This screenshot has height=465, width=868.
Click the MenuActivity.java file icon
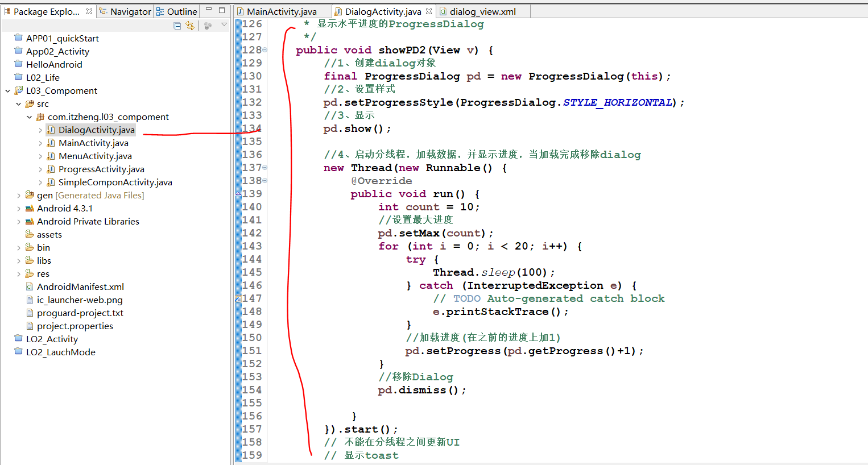coord(51,156)
